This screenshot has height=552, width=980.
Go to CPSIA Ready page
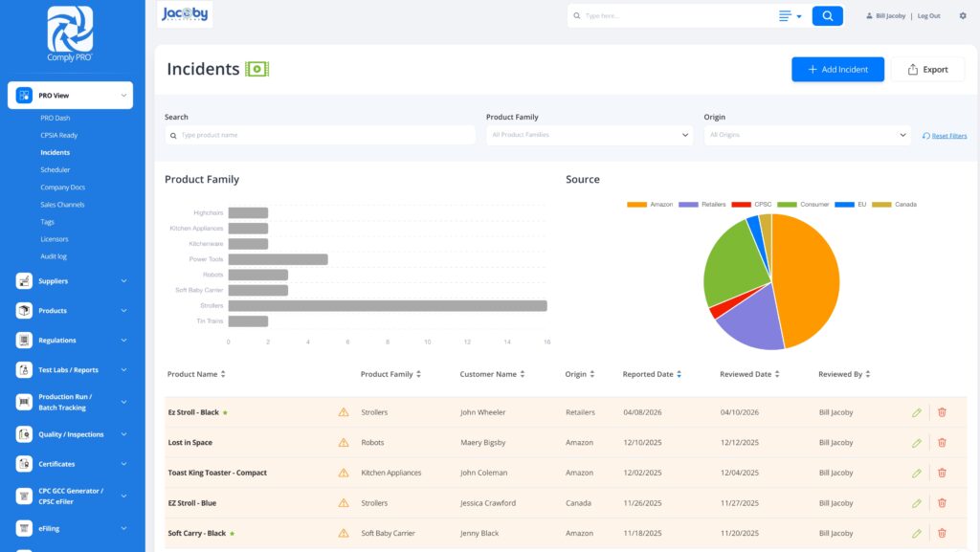pyautogui.click(x=58, y=136)
